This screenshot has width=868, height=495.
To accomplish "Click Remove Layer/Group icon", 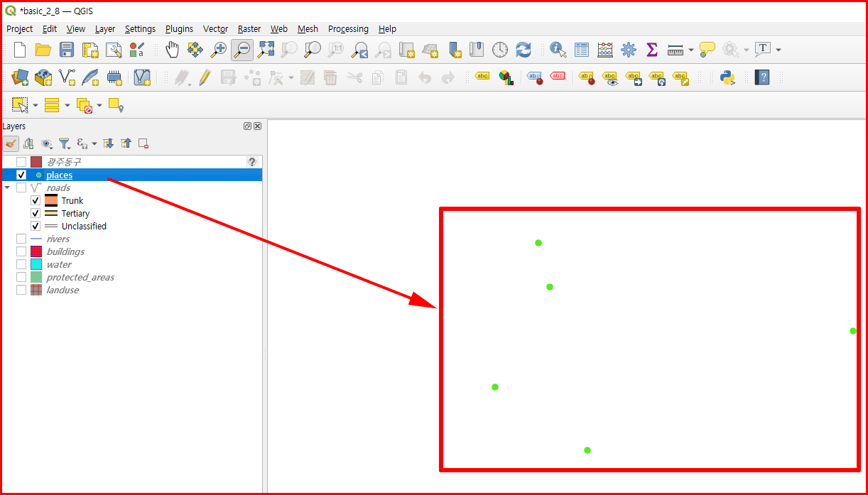I will coord(143,143).
